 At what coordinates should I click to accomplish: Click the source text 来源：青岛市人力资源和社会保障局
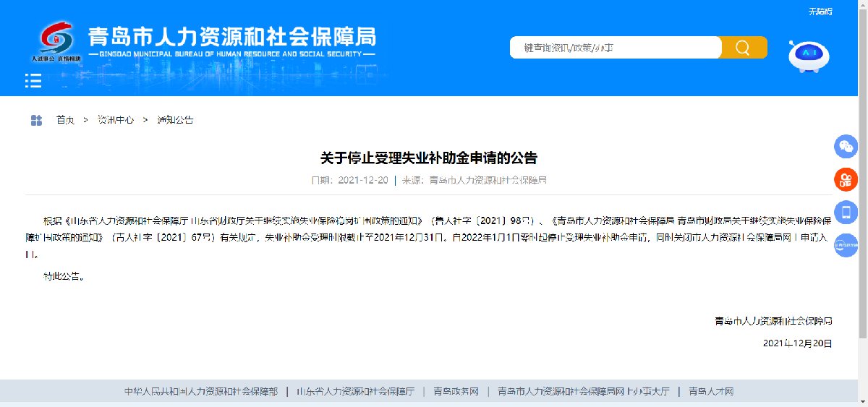click(x=474, y=180)
